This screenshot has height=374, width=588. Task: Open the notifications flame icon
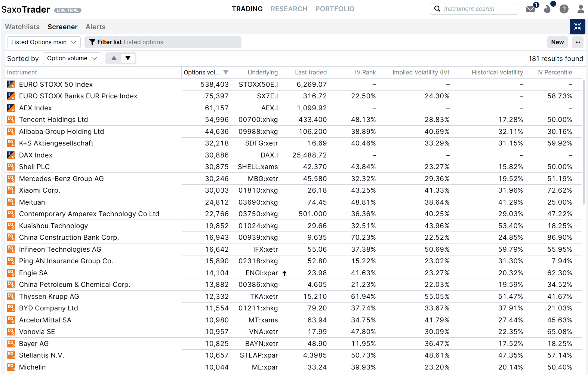point(548,9)
